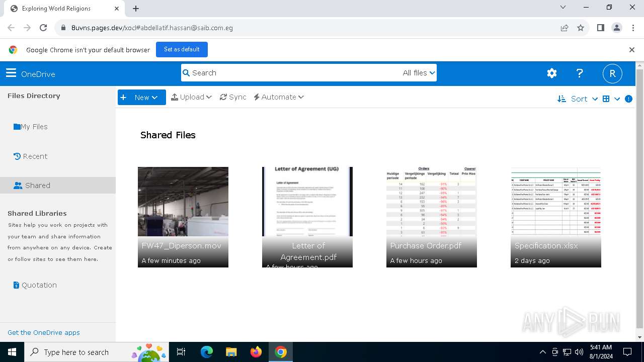Show hidden system tray icons

(542, 352)
